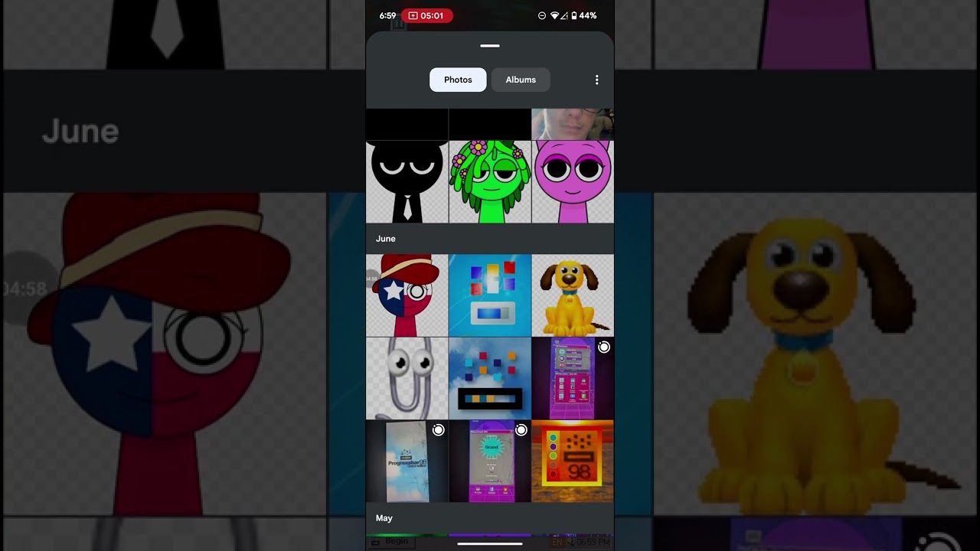
Task: Click the June section header
Action: 386,239
